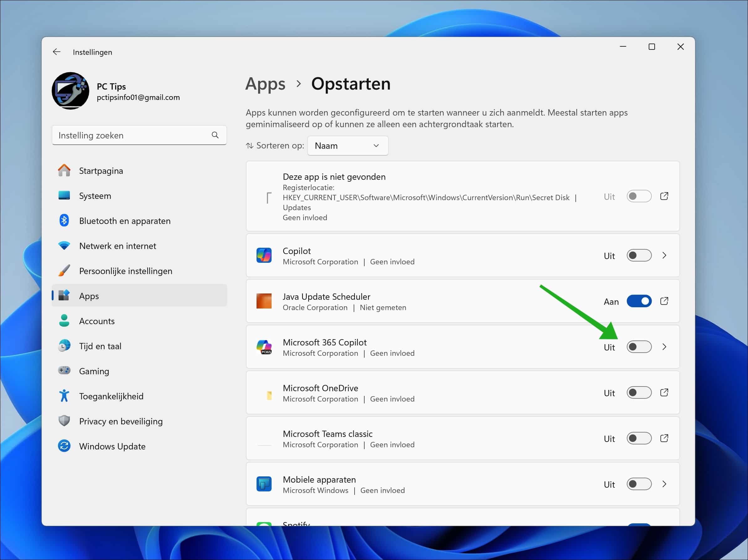Click the Privacy en beveiliging shield icon
This screenshot has height=560, width=748.
point(64,421)
